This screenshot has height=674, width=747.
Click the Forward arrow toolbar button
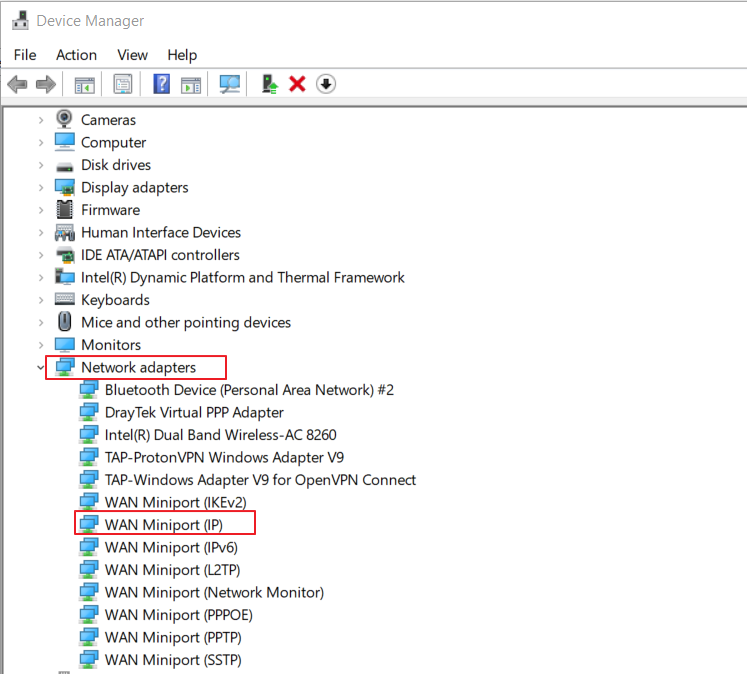46,85
